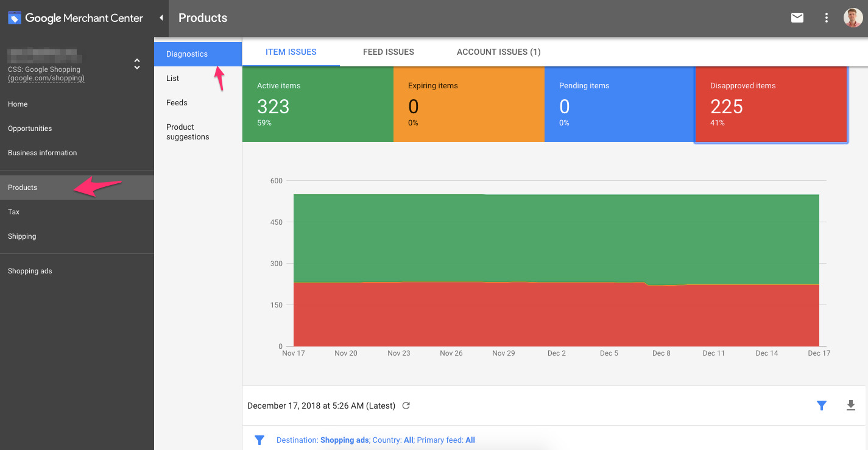Navigate to the Feeds section
Screen dimensions: 868x450
[177, 102]
